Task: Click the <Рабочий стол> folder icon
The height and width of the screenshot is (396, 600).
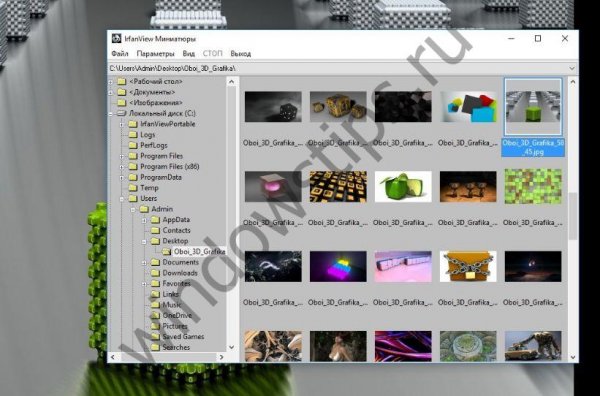Action: coord(122,81)
